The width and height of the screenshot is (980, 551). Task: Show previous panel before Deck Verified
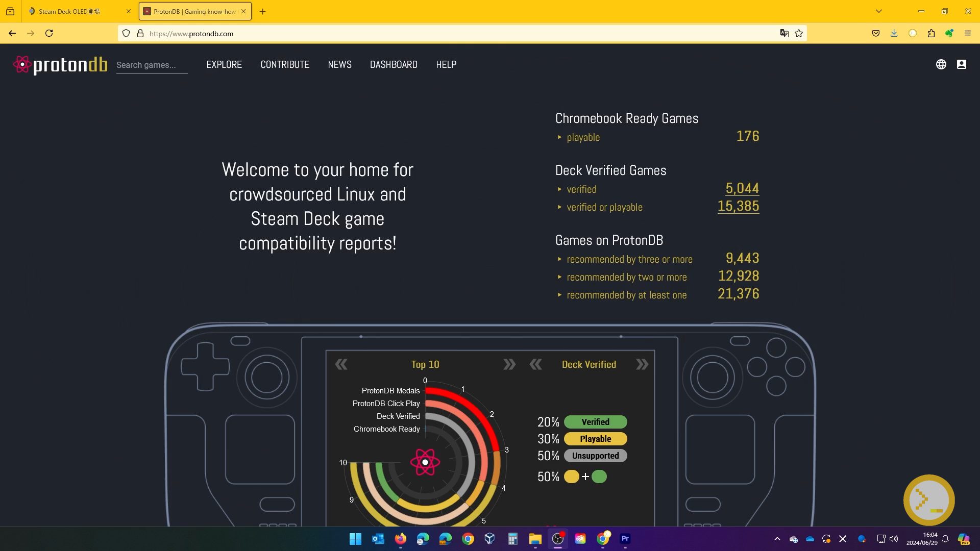click(535, 364)
